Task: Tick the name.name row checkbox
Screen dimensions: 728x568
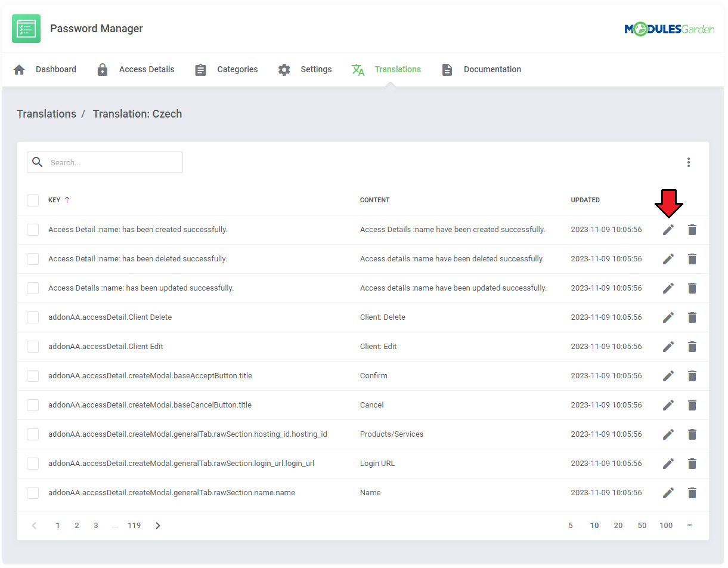Action: (33, 493)
